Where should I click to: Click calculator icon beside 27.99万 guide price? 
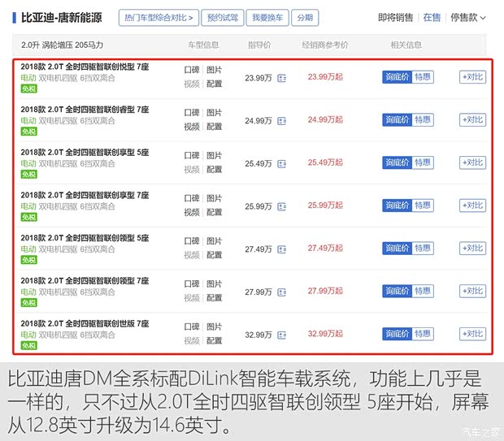pos(282,292)
